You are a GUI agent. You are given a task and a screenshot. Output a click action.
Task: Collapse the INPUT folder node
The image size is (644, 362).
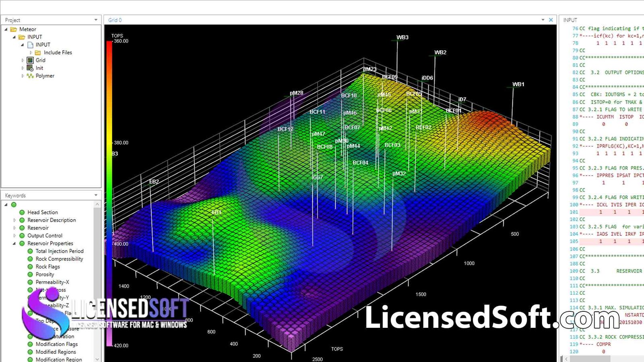click(x=14, y=37)
